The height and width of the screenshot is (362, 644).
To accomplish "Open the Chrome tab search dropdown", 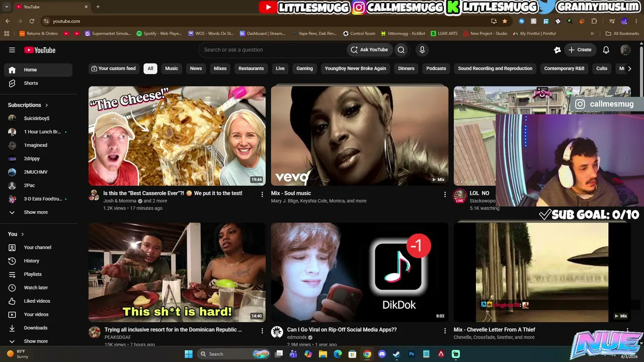I will [7, 7].
